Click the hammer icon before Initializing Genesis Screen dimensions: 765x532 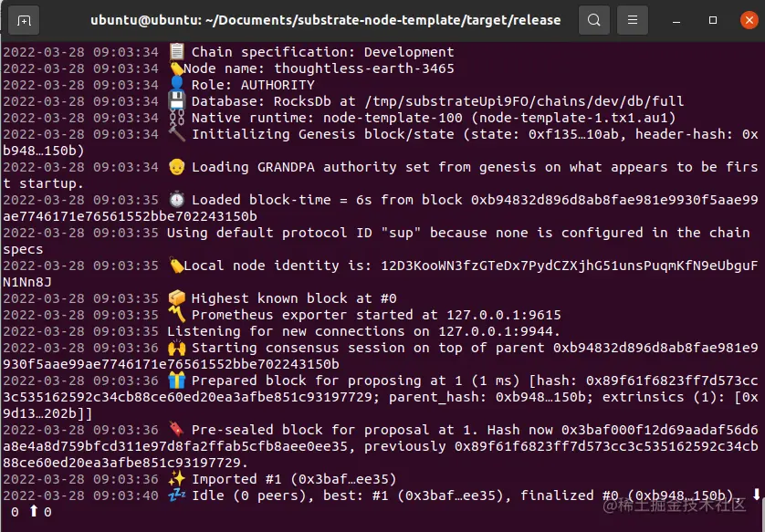(176, 134)
